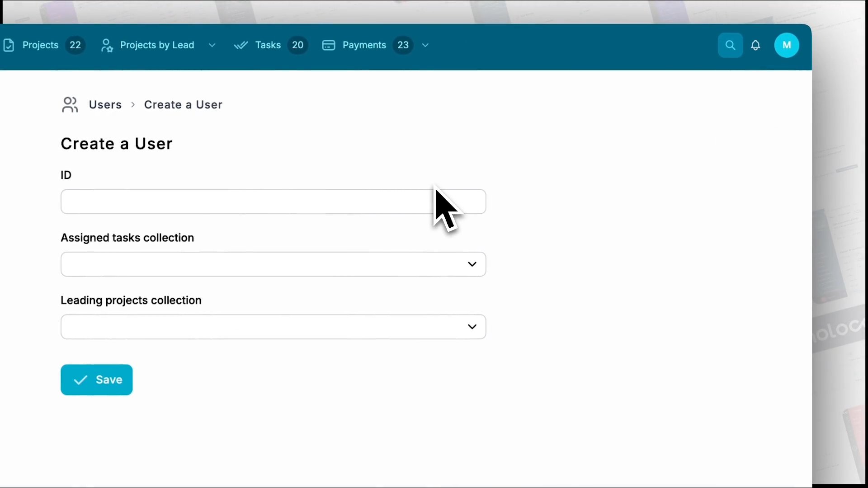Viewport: 868px width, 488px height.
Task: Click the Projects 22 count badge
Action: pos(75,45)
